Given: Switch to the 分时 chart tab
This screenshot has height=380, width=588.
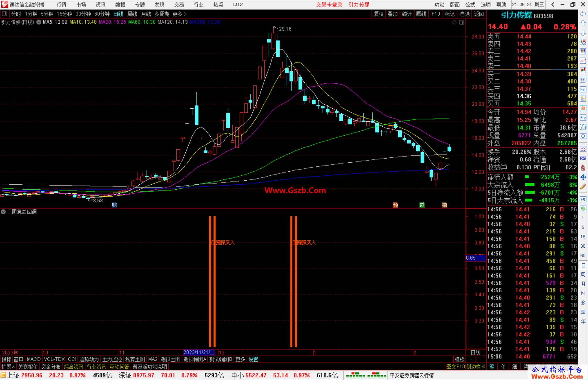Looking at the screenshot, I should click(16, 14).
